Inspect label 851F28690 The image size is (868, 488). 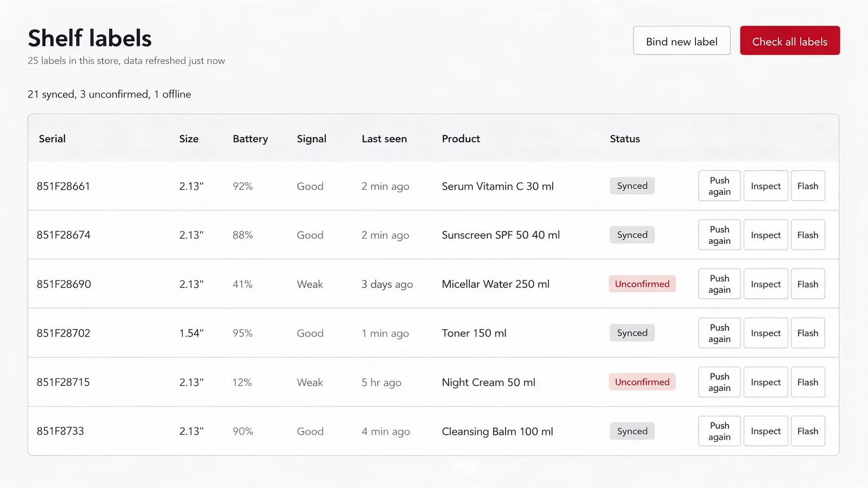765,284
